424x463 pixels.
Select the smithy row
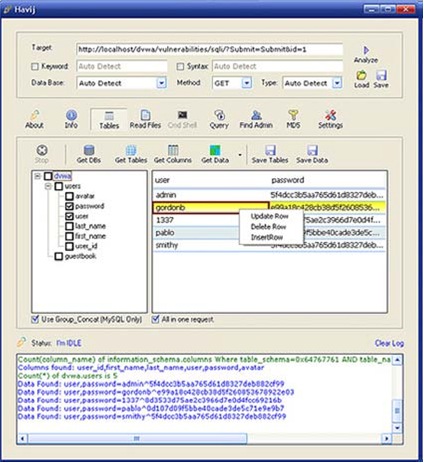pyautogui.click(x=269, y=245)
